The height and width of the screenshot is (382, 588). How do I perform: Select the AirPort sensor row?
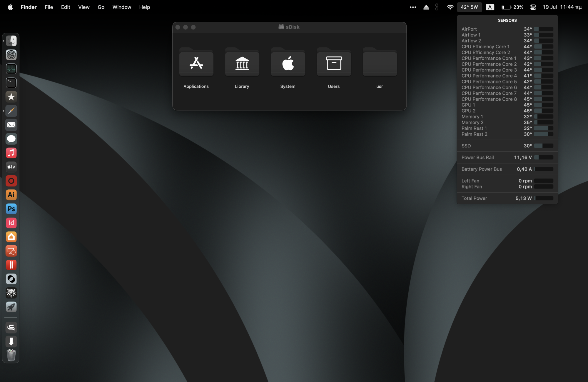(x=507, y=29)
